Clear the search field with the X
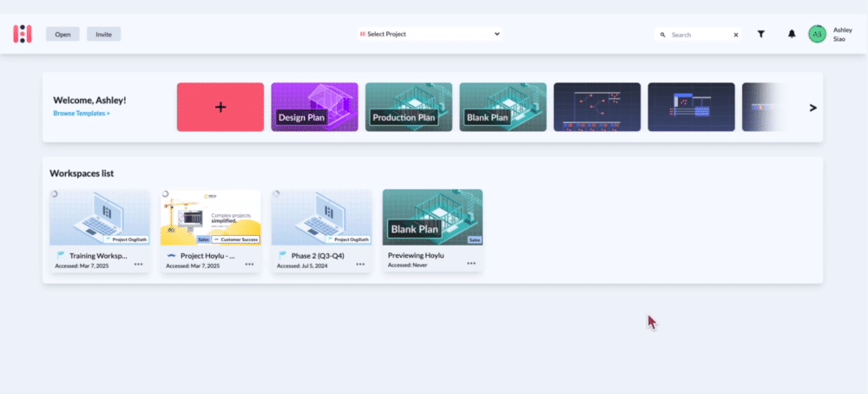 click(736, 35)
